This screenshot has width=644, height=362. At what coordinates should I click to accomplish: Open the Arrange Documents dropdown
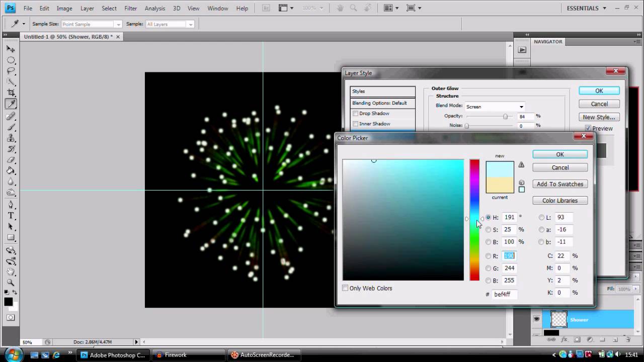(x=390, y=8)
